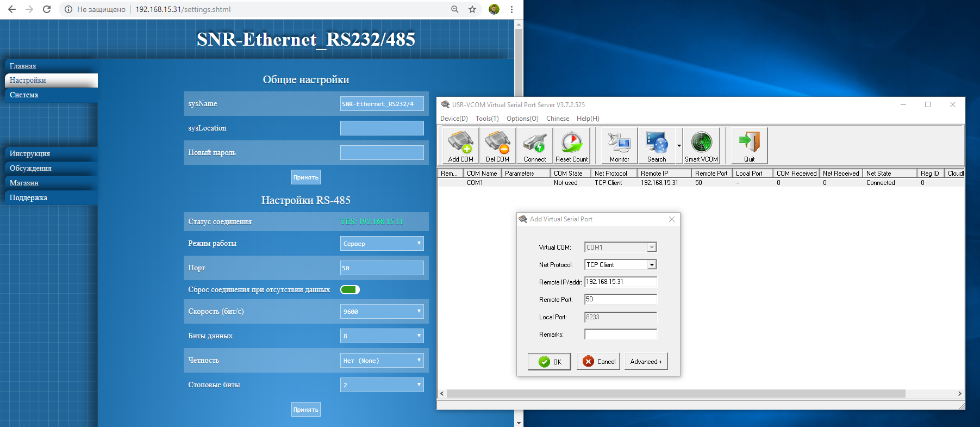This screenshot has width=980, height=427.
Task: Open the Tools(T) menu
Action: [487, 119]
